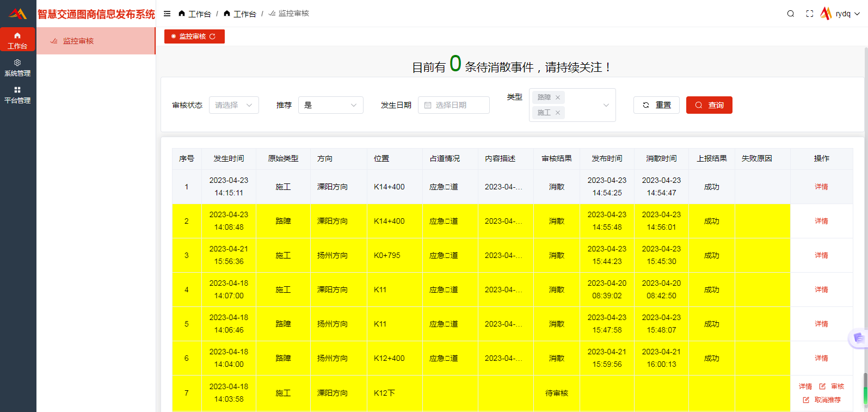Open 工作台 in the left navigation
Viewport: 868px width, 412px height.
(17, 40)
